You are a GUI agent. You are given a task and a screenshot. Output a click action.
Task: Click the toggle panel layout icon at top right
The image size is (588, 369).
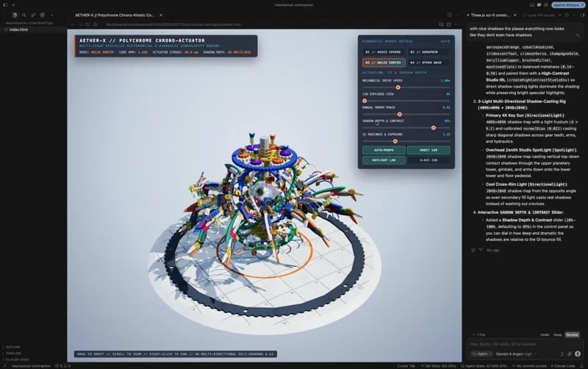click(x=531, y=5)
